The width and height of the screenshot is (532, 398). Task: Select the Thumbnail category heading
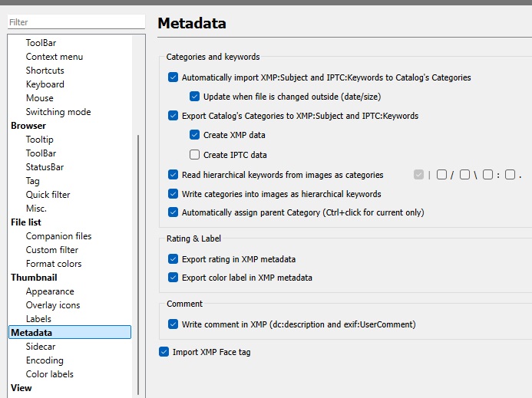click(34, 278)
